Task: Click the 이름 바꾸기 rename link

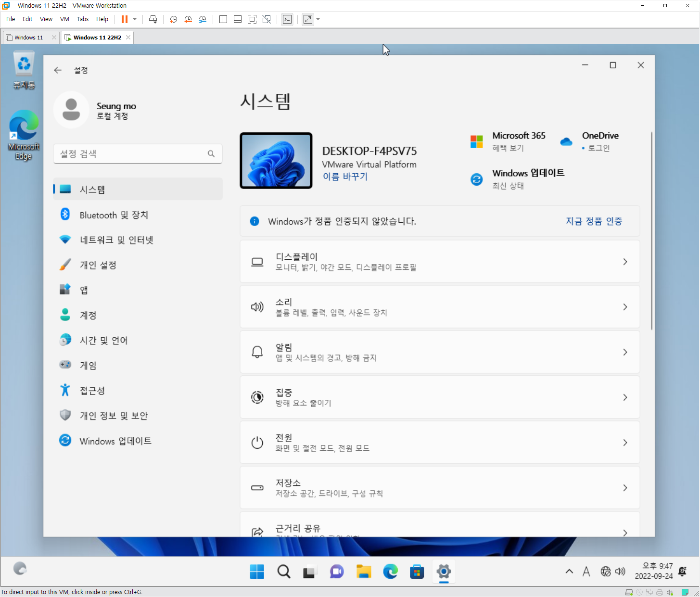Action: (345, 177)
